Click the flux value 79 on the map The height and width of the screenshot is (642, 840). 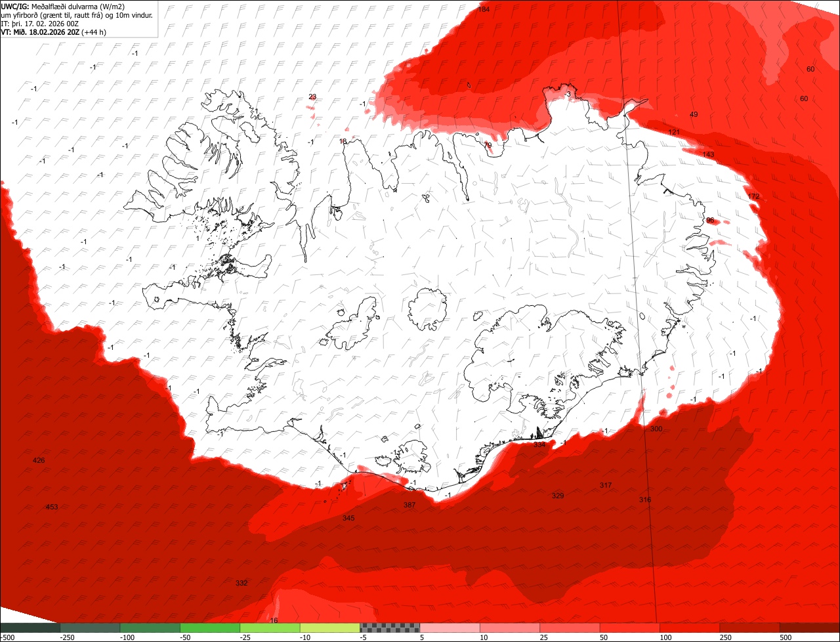488,145
